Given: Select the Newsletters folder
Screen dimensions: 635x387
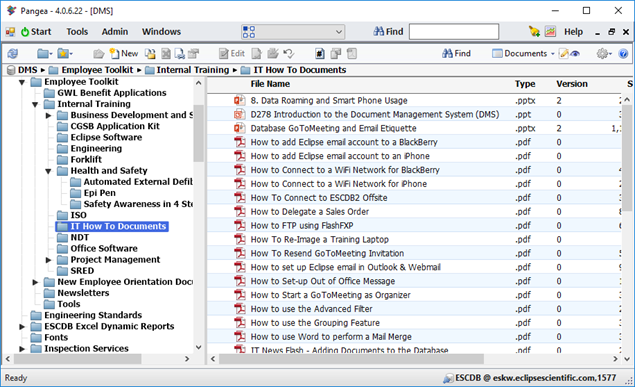Looking at the screenshot, I should [x=83, y=293].
